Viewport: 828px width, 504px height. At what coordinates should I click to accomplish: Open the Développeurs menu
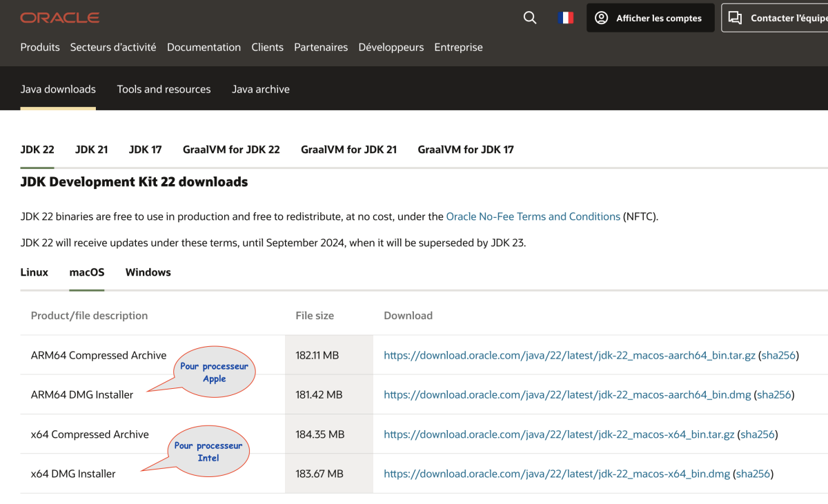tap(391, 48)
